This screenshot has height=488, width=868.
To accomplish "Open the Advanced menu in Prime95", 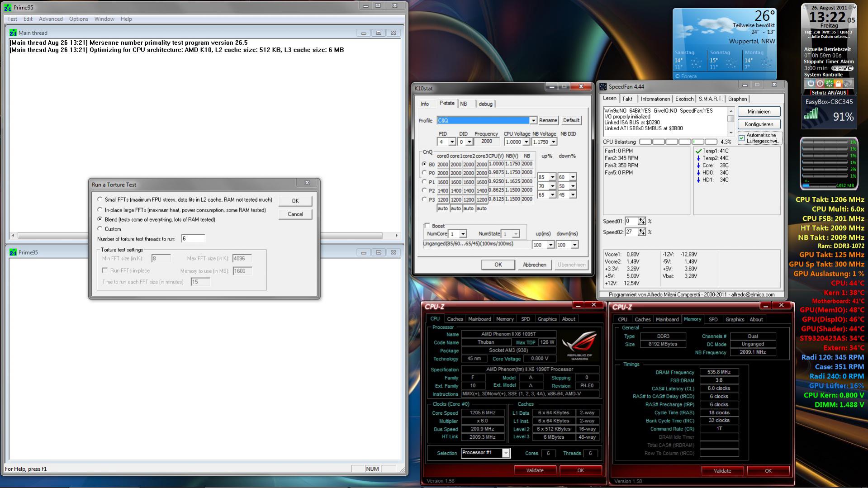I will click(x=51, y=19).
